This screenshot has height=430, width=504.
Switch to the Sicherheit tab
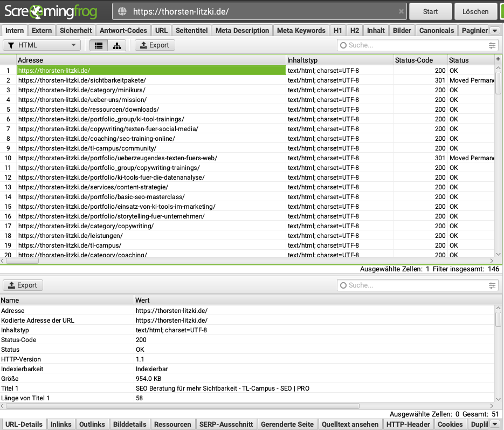(75, 31)
